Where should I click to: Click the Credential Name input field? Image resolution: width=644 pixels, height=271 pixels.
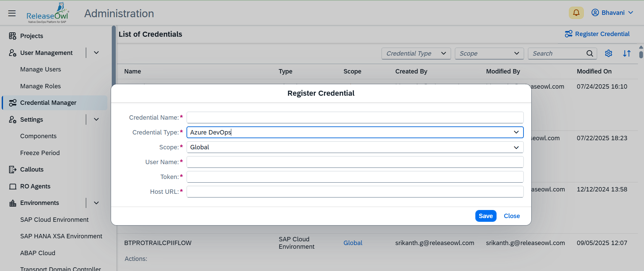coord(355,118)
